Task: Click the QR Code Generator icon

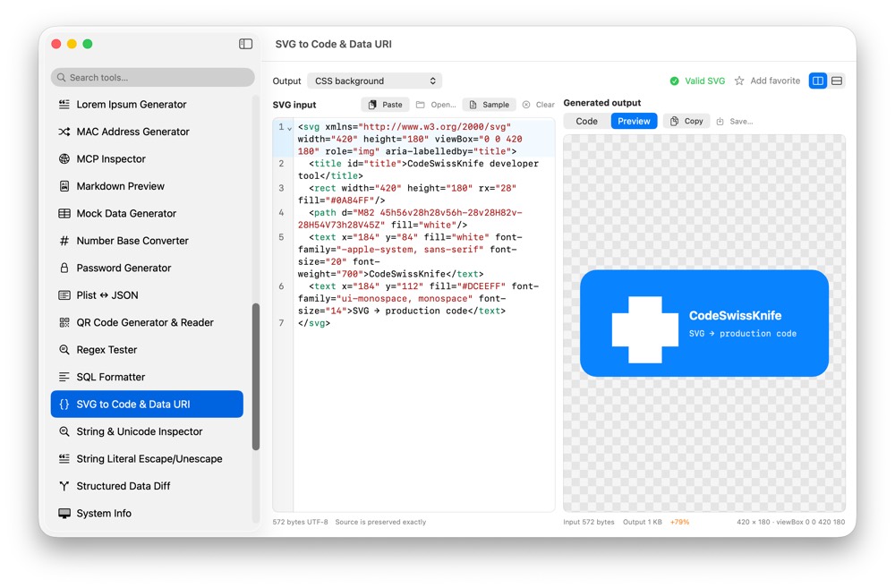Action: pos(64,322)
